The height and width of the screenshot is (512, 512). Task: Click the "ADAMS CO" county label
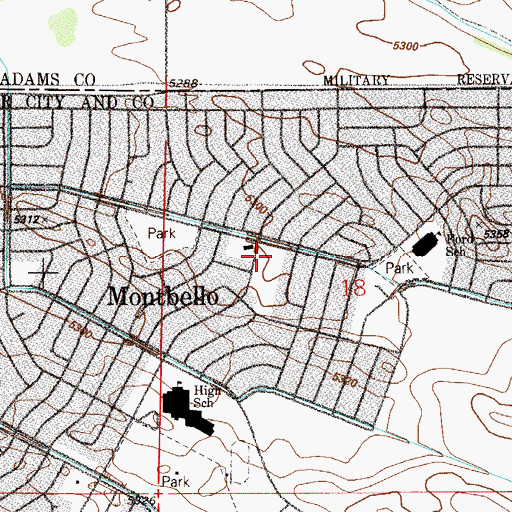pyautogui.click(x=49, y=80)
